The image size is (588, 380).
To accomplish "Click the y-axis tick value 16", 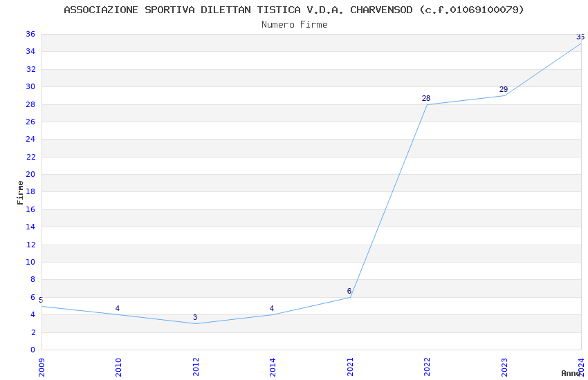I will 30,209.
